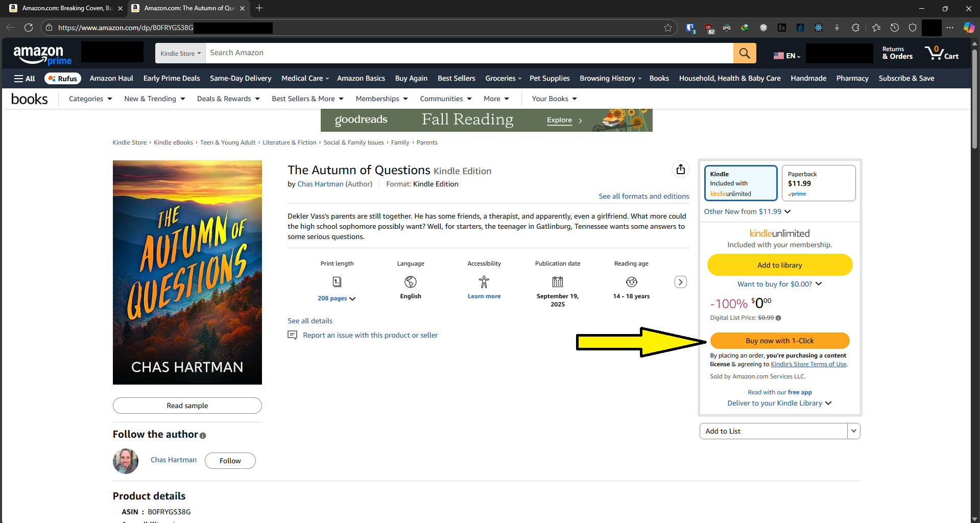This screenshot has width=980, height=523.
Task: Open the Kindle Store search category dropdown
Action: point(179,53)
